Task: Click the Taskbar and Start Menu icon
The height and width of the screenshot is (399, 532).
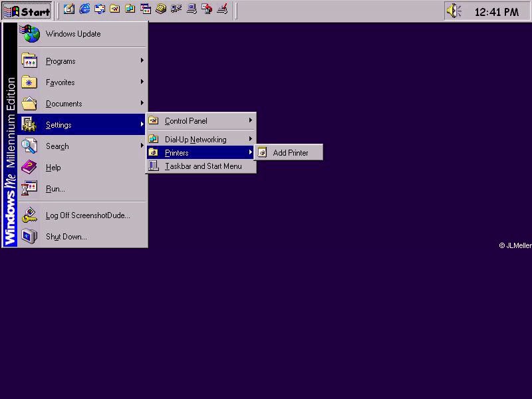Action: click(x=154, y=166)
